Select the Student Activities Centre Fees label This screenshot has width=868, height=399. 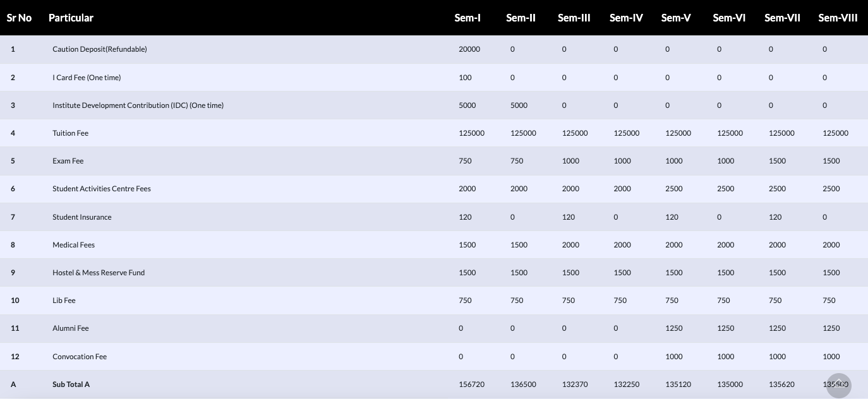pyautogui.click(x=101, y=188)
